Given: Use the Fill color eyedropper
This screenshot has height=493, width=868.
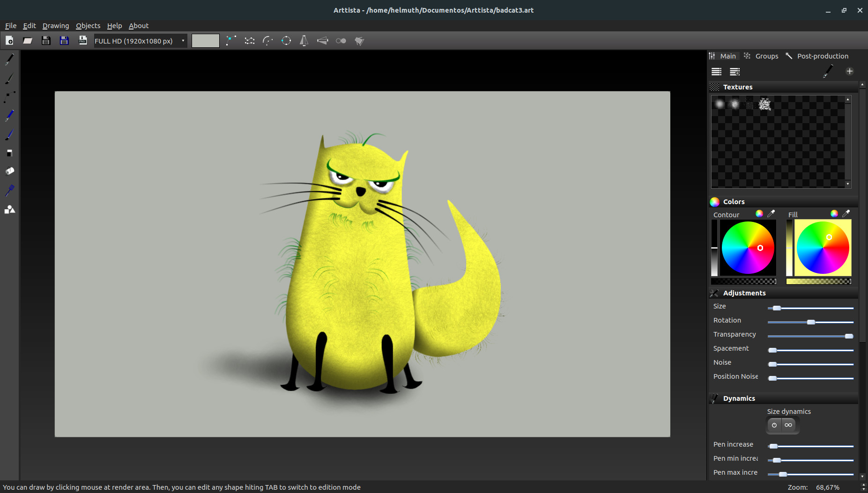Looking at the screenshot, I should (x=846, y=213).
